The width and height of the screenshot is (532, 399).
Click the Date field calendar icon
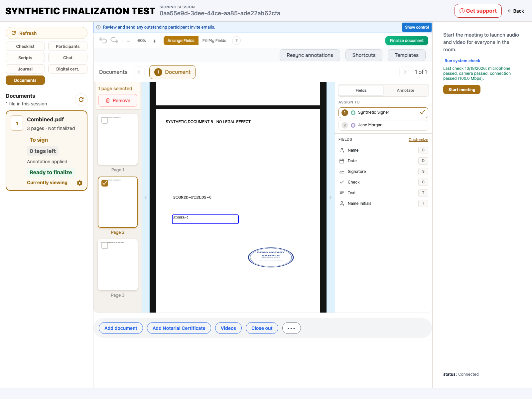(342, 161)
